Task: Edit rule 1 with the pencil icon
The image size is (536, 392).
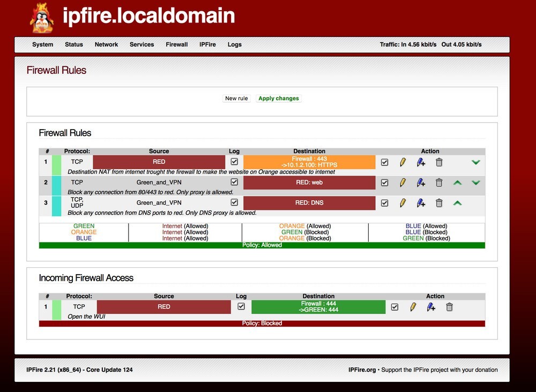Action: pos(403,162)
